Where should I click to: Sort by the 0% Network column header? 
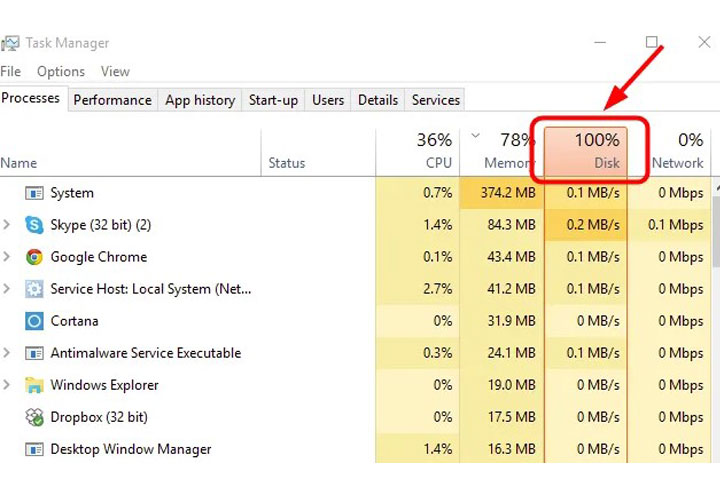[669, 152]
